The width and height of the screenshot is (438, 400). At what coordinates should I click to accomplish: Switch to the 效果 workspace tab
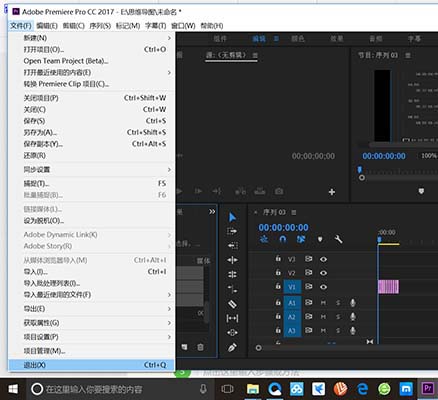337,39
